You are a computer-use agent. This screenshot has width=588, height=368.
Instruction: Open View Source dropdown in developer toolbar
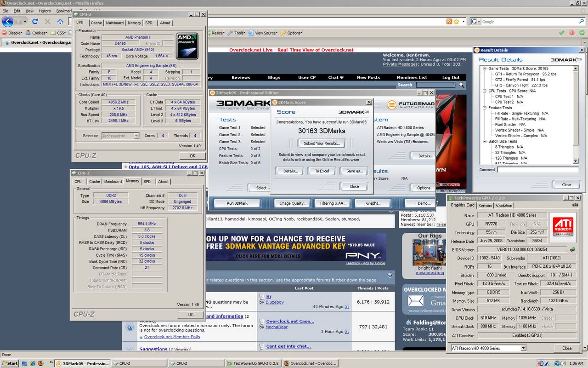[x=263, y=33]
